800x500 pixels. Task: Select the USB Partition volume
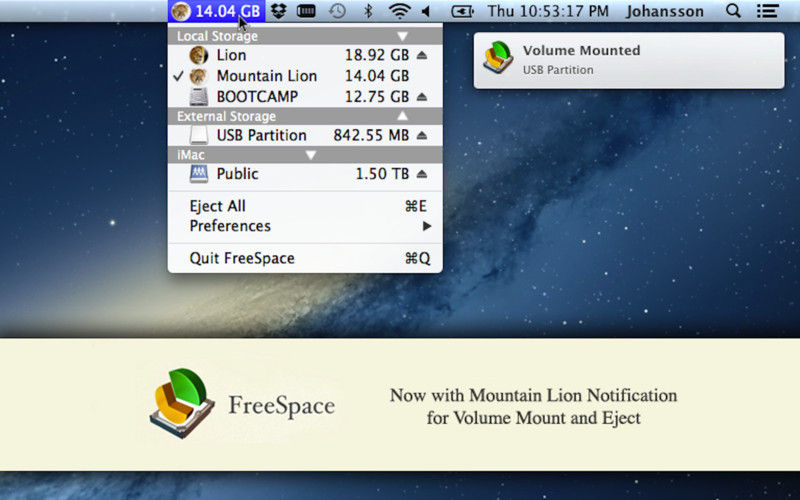305,135
